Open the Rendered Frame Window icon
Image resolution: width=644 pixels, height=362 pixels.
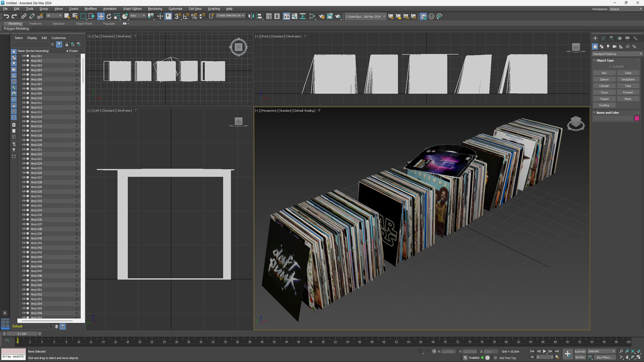coord(330,16)
